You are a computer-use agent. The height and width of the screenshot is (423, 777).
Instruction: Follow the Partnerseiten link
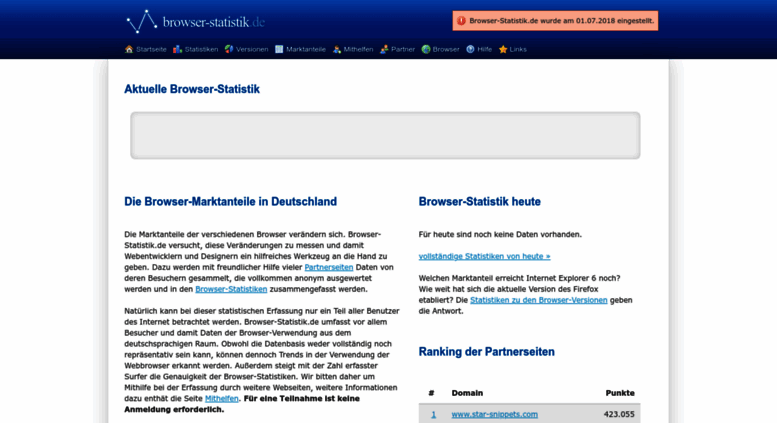coord(329,267)
